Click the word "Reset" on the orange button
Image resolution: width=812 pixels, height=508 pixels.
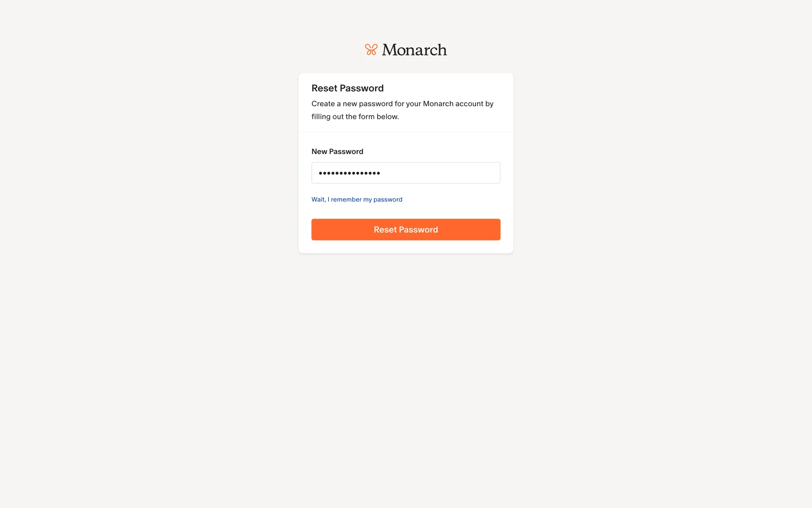point(385,229)
